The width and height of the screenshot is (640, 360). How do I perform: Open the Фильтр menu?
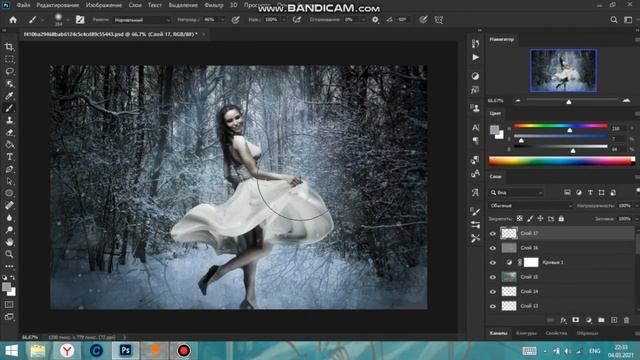pos(213,5)
